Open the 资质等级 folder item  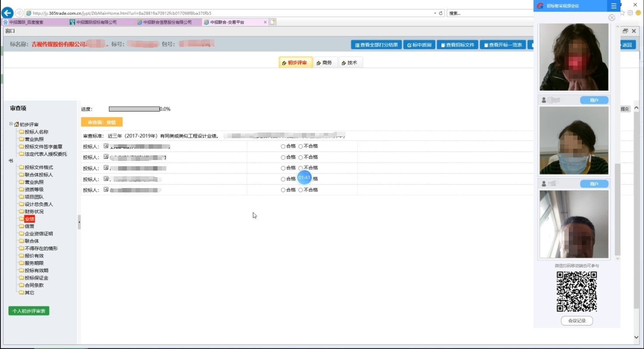pos(34,189)
